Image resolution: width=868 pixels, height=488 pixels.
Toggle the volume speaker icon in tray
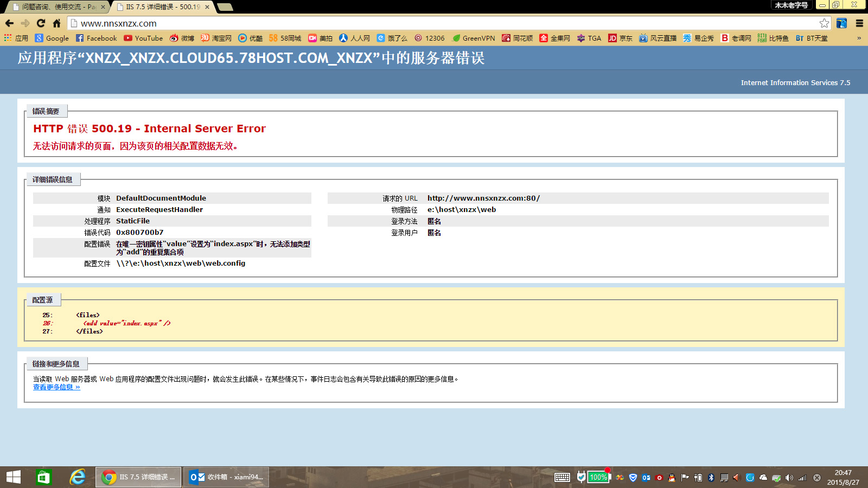pos(789,478)
